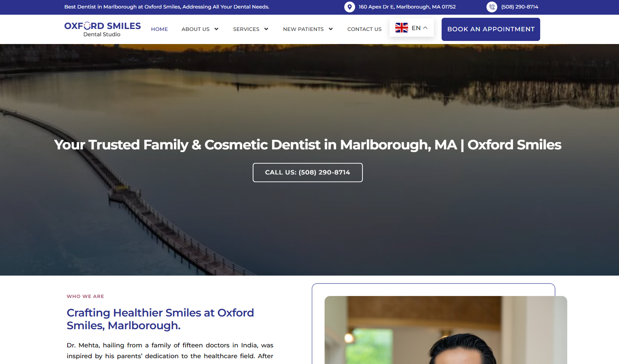Open the Services menu item
The width and height of the screenshot is (619, 364).
pyautogui.click(x=246, y=29)
